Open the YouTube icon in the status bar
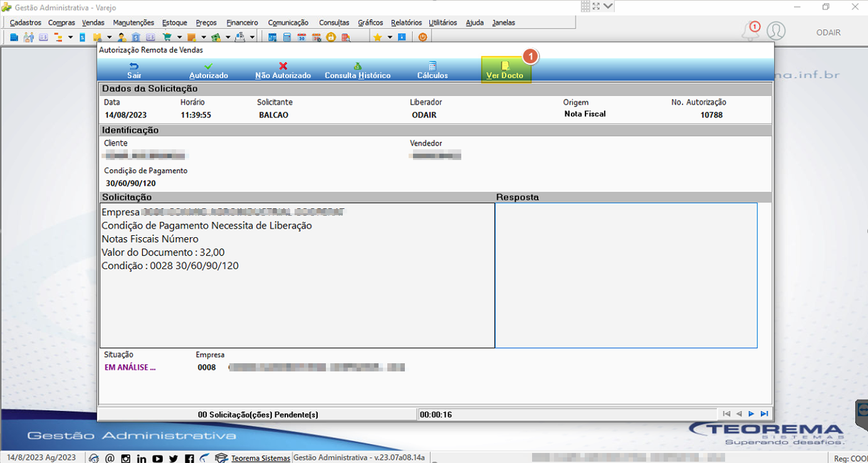Screen dimensions: 868x463 pos(157,458)
